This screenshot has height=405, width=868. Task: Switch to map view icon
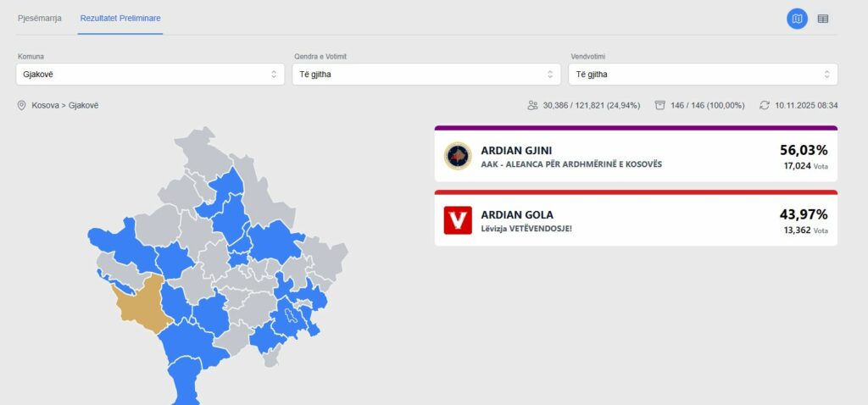point(797,19)
